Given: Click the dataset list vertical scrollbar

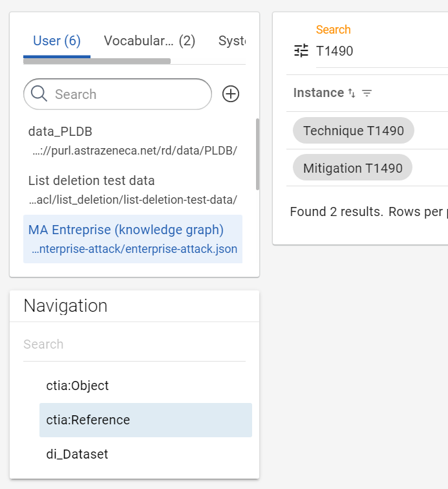Looking at the screenshot, I should (257, 154).
